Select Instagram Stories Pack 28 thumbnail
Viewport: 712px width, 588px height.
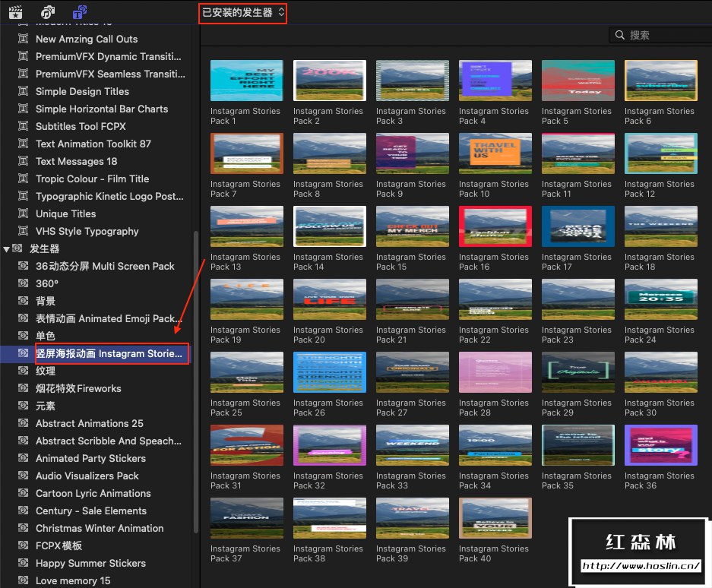[495, 372]
